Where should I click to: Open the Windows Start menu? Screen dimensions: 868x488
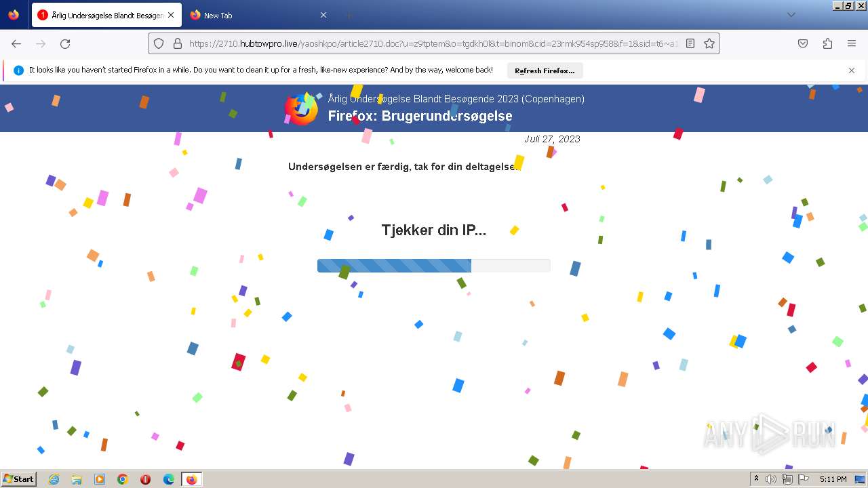coord(19,479)
